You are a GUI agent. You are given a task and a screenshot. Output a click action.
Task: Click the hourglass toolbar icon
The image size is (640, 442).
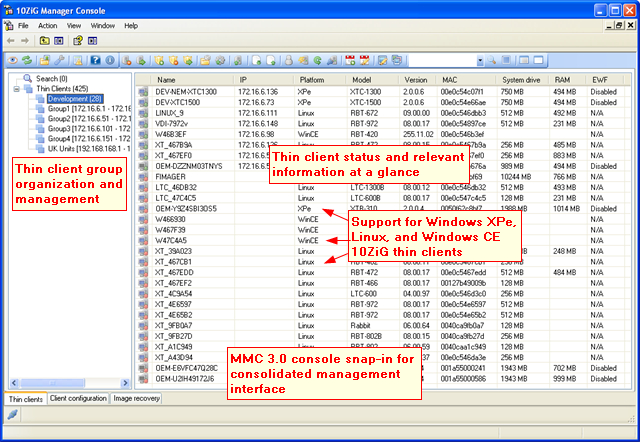(x=78, y=60)
